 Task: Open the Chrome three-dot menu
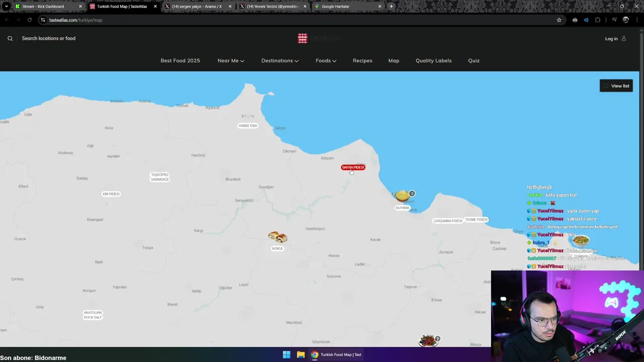coord(637,20)
